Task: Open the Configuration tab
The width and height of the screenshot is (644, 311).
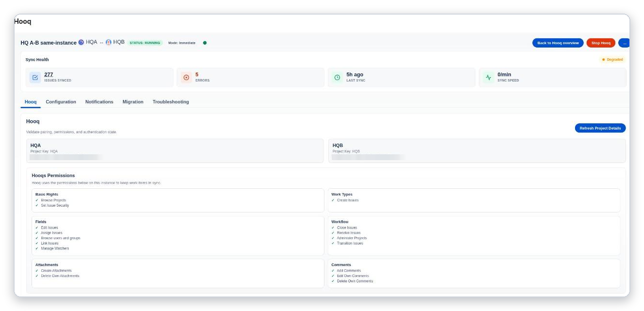Action: pyautogui.click(x=61, y=102)
